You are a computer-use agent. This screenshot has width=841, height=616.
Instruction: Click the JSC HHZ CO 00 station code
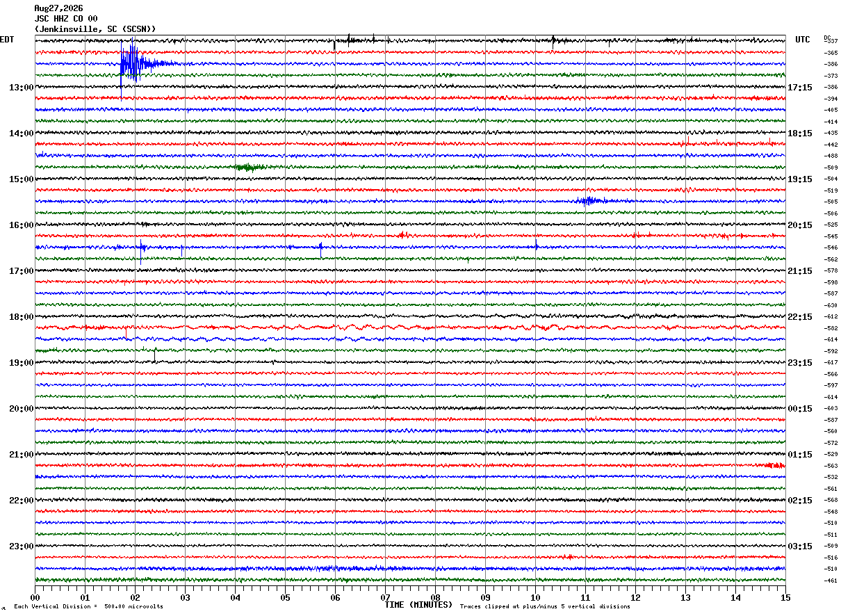(66, 19)
